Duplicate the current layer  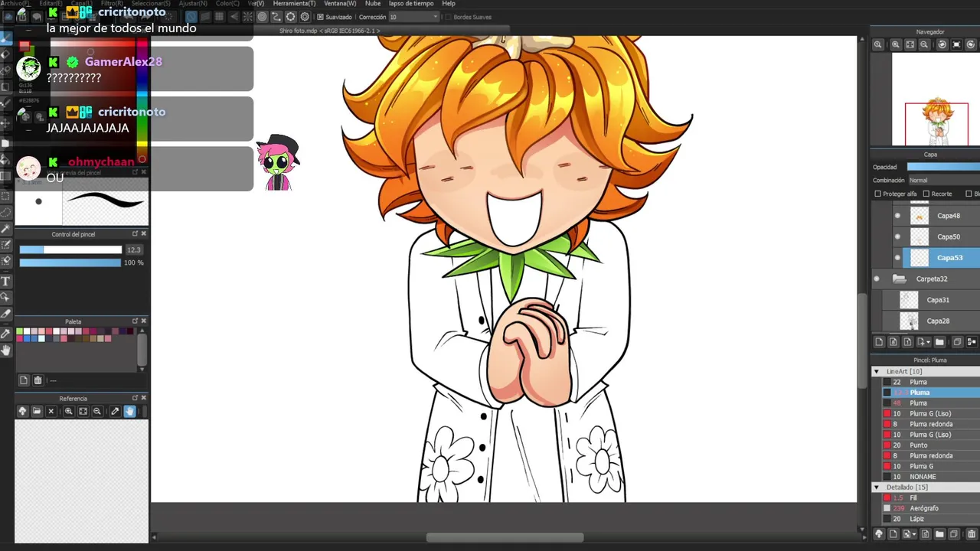[x=957, y=342]
